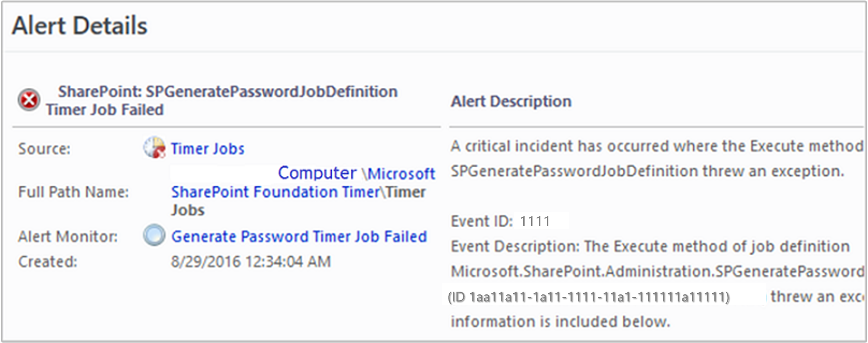Click the alert monitor circle icon

click(154, 235)
